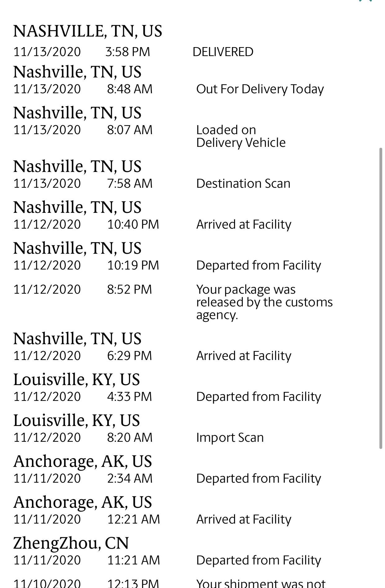Image resolution: width=385 pixels, height=588 pixels.
Task: Select the 11/10/2020 shipment message entry
Action: (x=261, y=583)
